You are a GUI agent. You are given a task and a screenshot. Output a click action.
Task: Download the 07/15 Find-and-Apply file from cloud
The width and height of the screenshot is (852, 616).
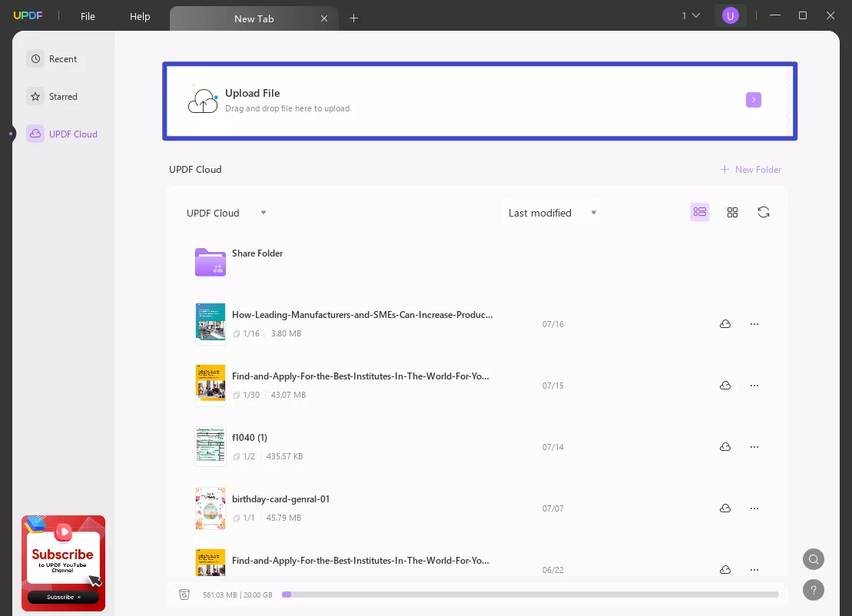[724, 385]
